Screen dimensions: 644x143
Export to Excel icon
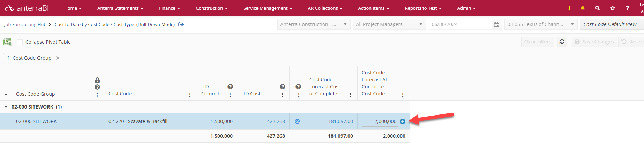pyautogui.click(x=7, y=42)
